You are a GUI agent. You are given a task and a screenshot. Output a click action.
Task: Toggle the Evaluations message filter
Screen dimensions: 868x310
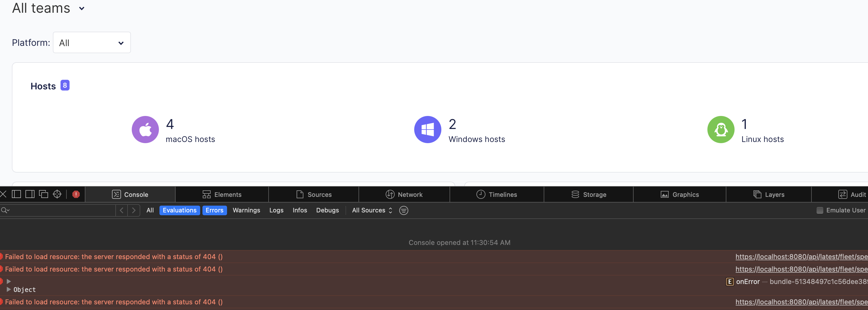tap(180, 210)
